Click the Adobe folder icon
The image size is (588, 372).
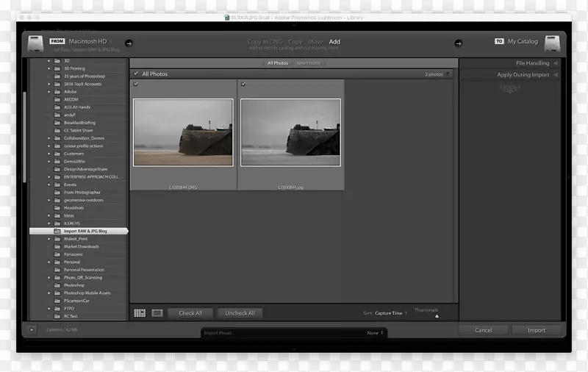click(57, 92)
